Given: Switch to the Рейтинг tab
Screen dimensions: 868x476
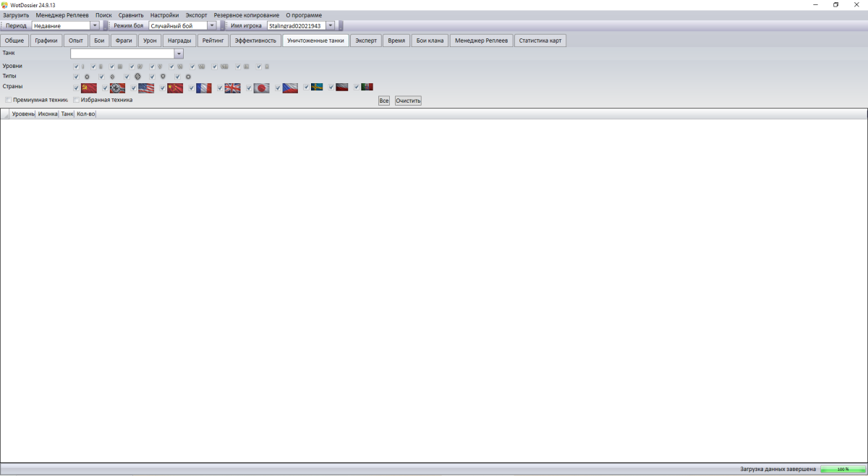Looking at the screenshot, I should click(x=213, y=41).
